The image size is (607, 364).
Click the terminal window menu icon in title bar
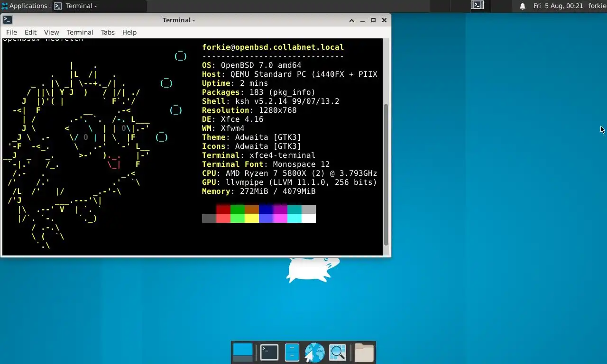(x=8, y=20)
